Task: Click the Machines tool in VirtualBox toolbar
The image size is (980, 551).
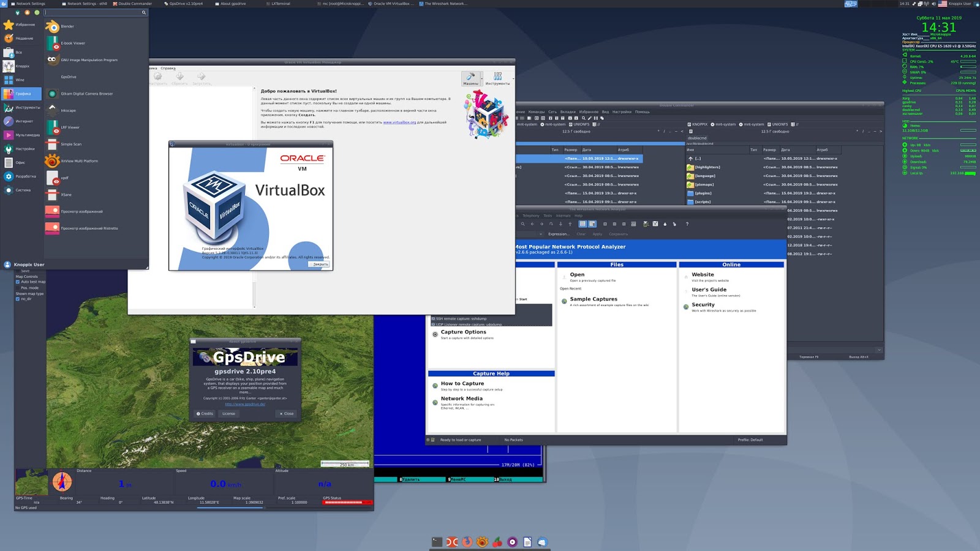Action: [x=470, y=78]
